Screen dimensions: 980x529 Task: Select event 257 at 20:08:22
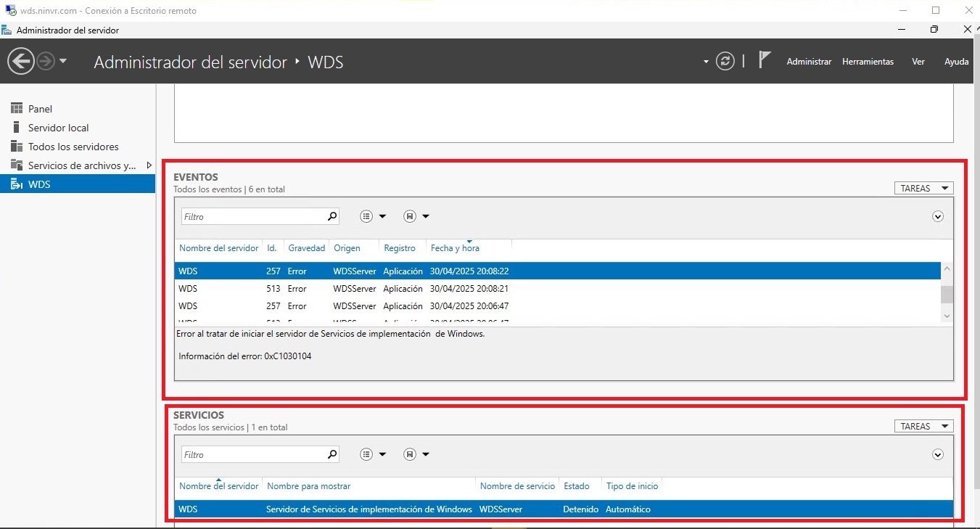[557, 271]
